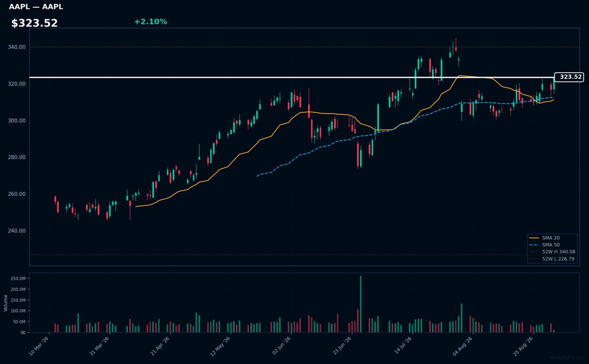
Task: Click the 21 Apr '26 date label
Action: pyautogui.click(x=161, y=346)
